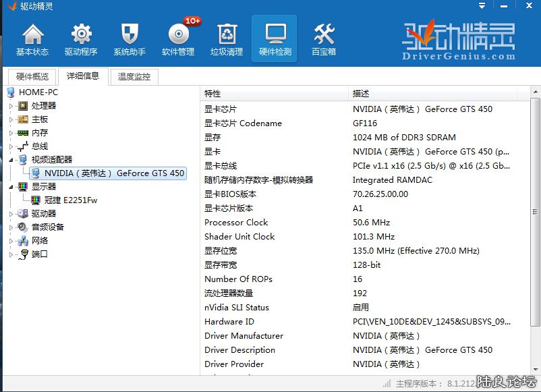Viewport: 541px width, 392px height.
Task: Expand the 主板 tree node
Action: tap(11, 119)
